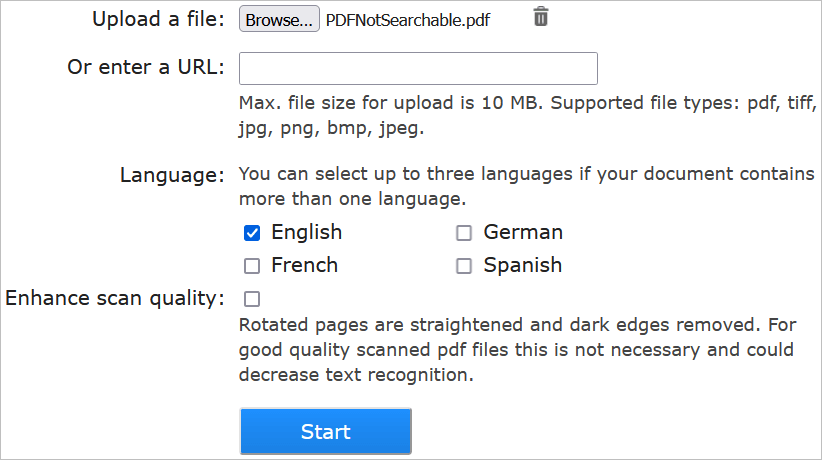822x460 pixels.
Task: Click the "German" label text
Action: [523, 232]
